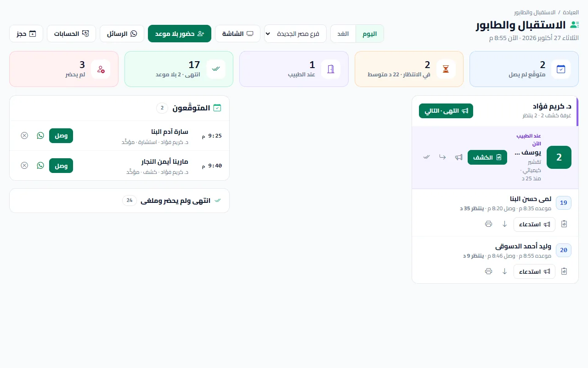Click لم يحضر no-show stat card
This screenshot has width=588, height=368.
64,69
